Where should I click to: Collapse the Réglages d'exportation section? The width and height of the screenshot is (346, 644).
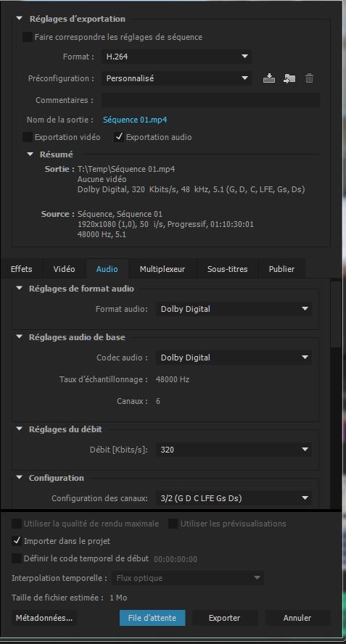click(20, 19)
